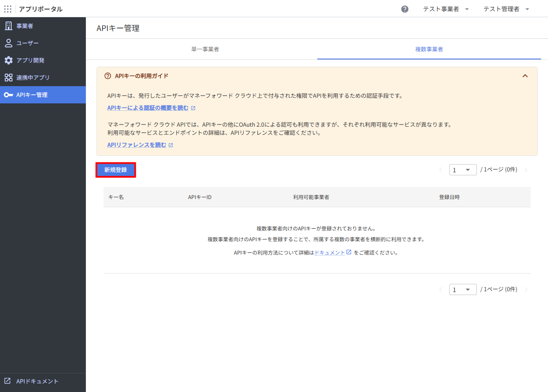Click the squares icon beside 連携中アプリ

[8, 78]
